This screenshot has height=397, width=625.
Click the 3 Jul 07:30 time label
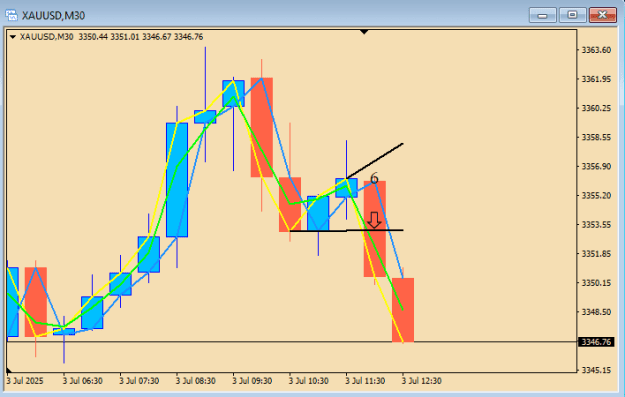coord(139,381)
